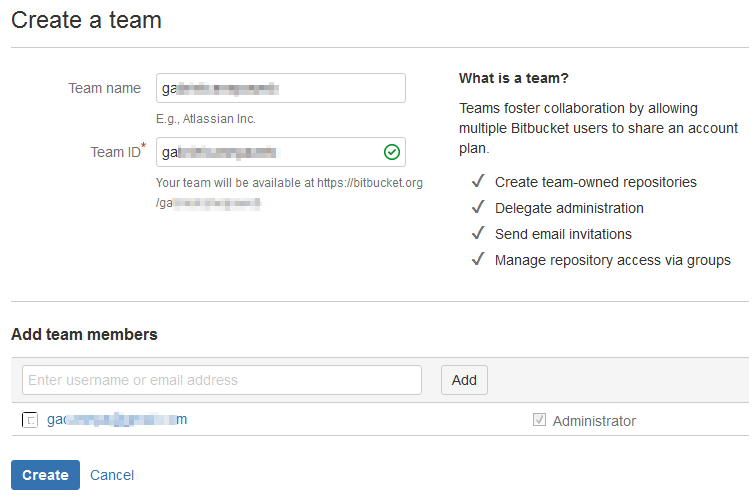This screenshot has height=496, width=754.
Task: Click checkmark beside Manage repository access
Action: tap(478, 260)
